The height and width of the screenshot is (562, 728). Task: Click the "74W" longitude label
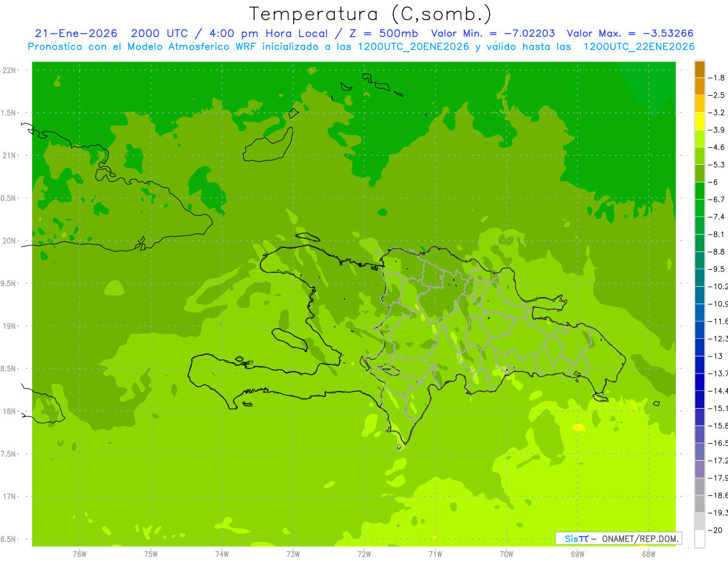click(x=222, y=554)
